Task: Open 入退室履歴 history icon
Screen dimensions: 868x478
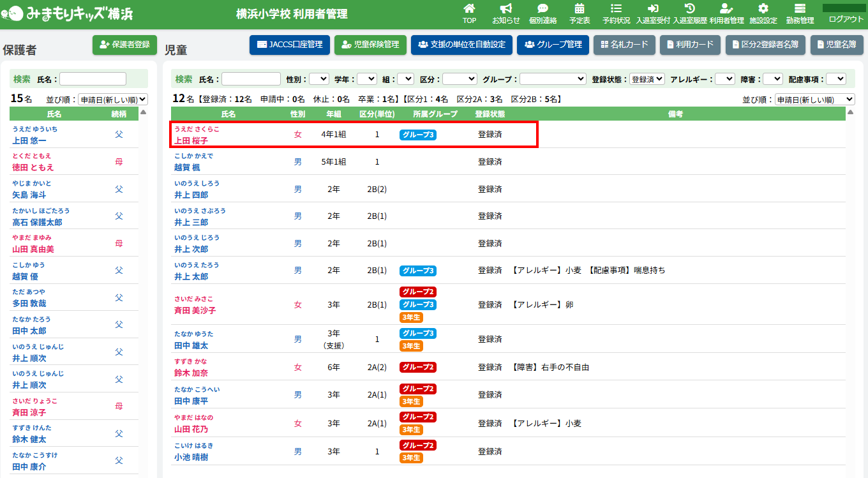Action: (689, 9)
